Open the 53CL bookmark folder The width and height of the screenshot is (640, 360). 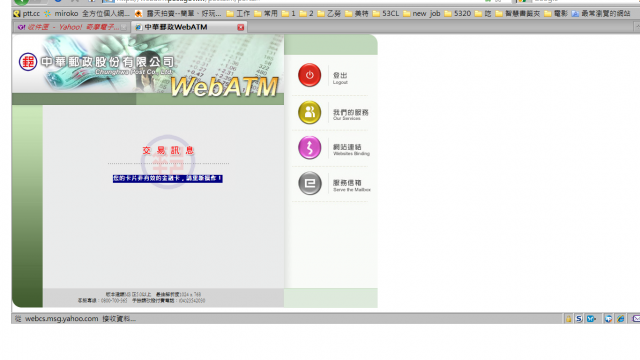[386, 13]
